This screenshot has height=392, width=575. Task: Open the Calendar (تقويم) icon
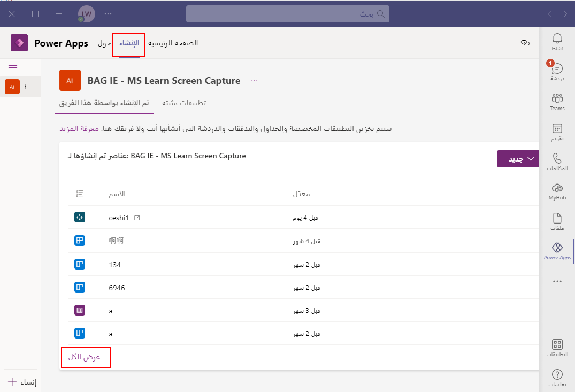[x=557, y=132]
